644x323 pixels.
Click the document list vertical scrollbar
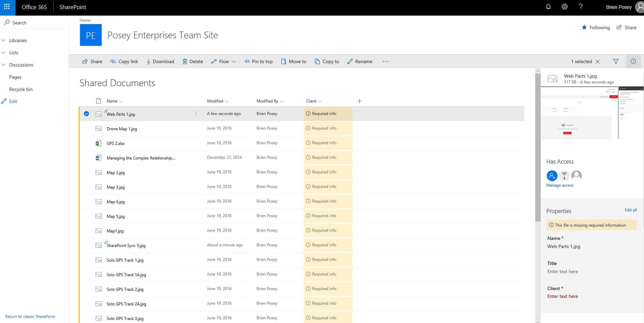pos(538,148)
